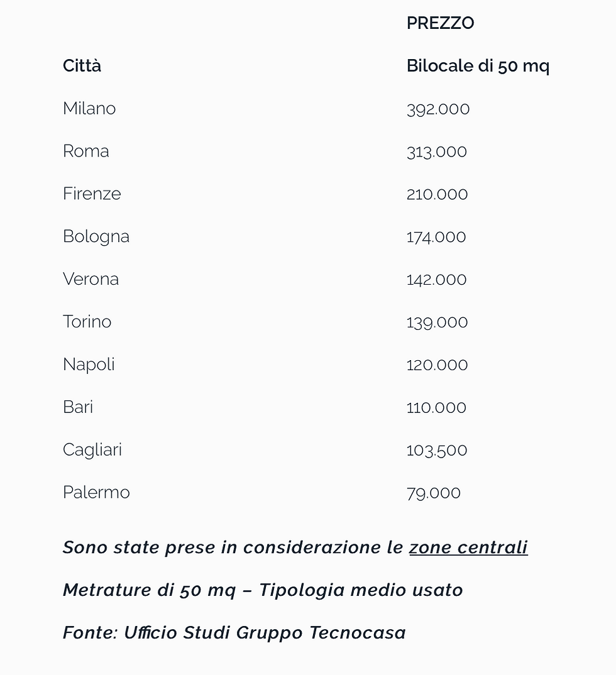Select the Palermo row label
Screen dimensions: 616x675
96,492
